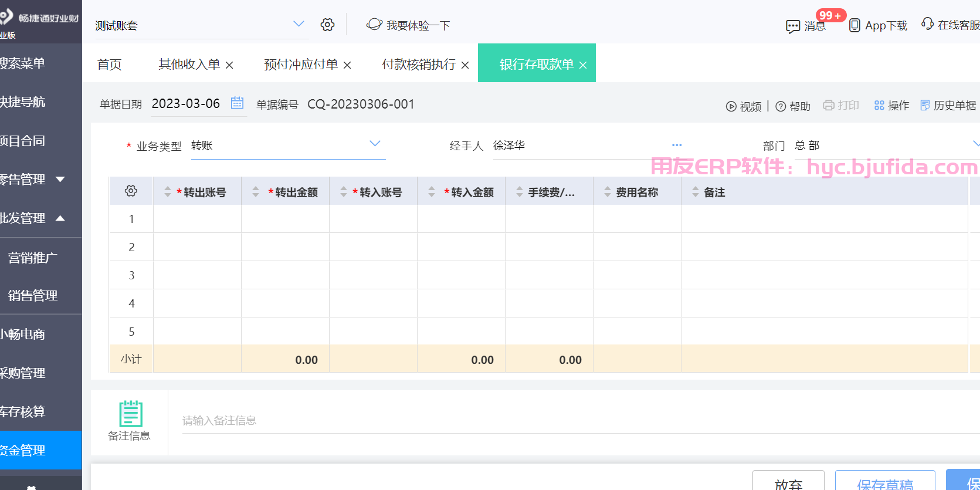
Task: Expand 零售管理 sidebar menu
Action: click(60, 179)
